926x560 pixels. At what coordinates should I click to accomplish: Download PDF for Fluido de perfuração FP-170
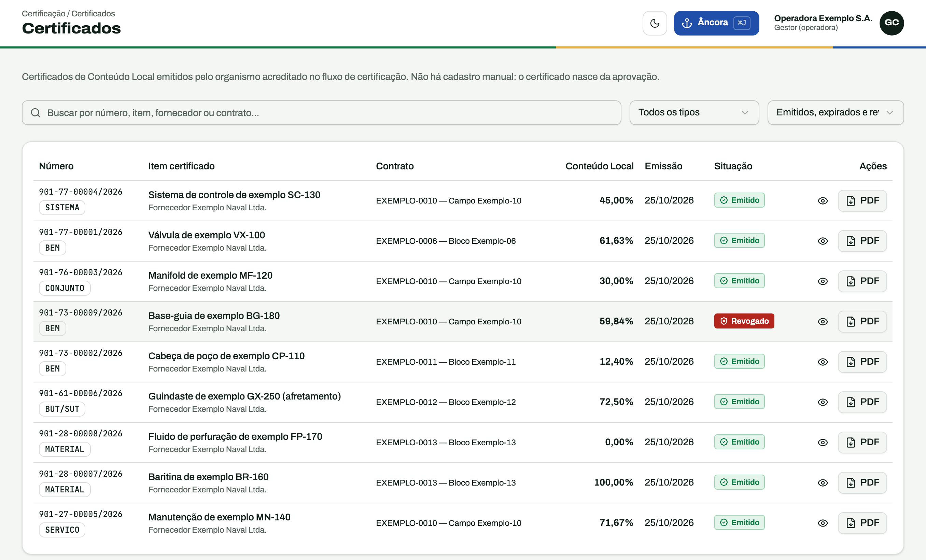pos(862,442)
